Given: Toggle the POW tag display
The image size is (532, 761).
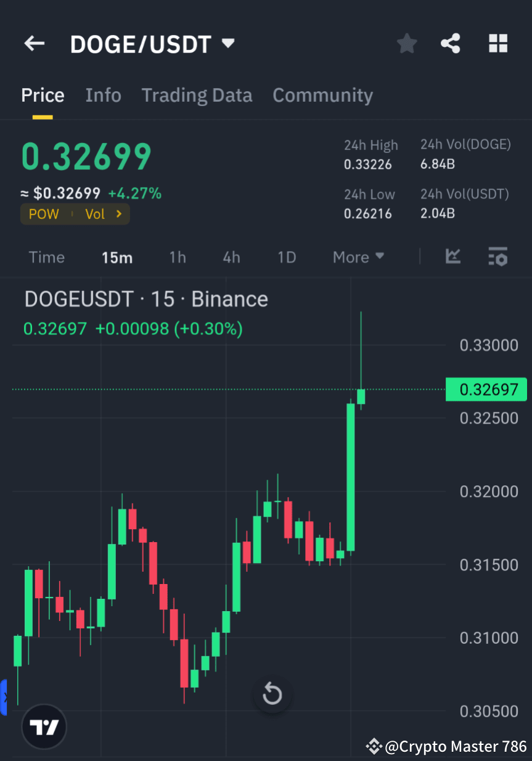Looking at the screenshot, I should (x=43, y=214).
